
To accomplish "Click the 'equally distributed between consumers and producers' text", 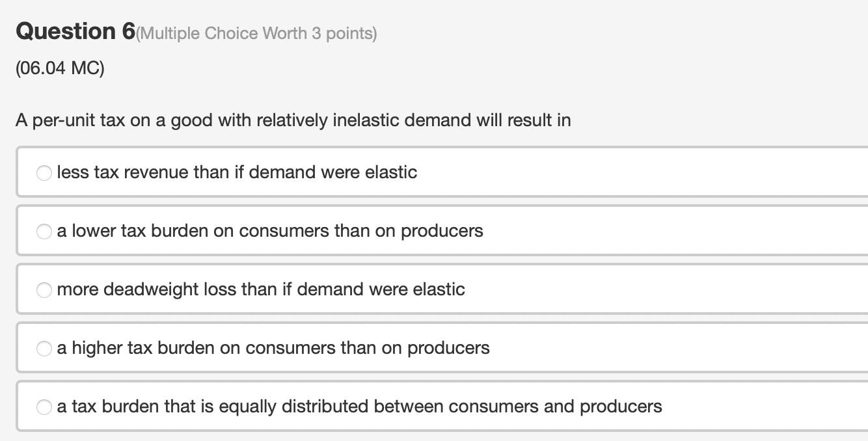I will click(x=440, y=407).
